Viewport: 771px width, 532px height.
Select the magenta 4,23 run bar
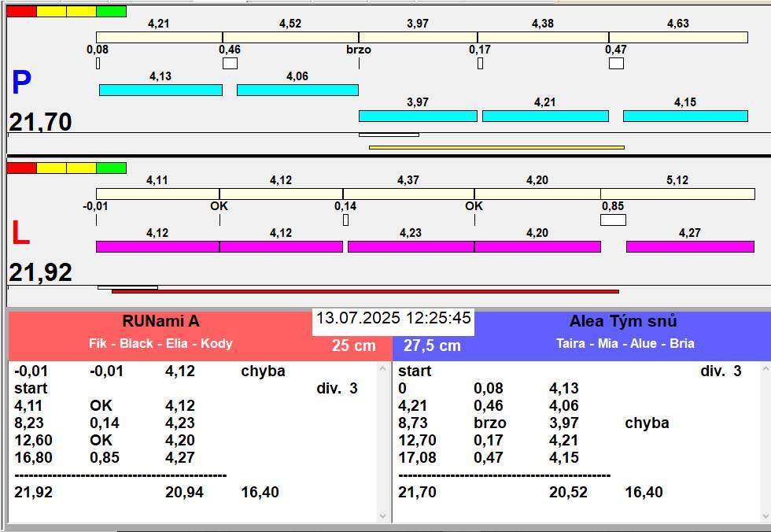point(411,247)
